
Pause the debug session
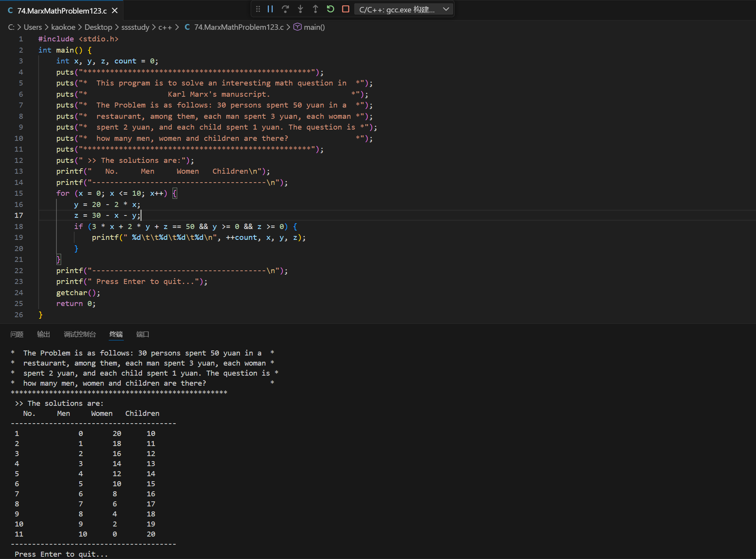click(x=270, y=9)
